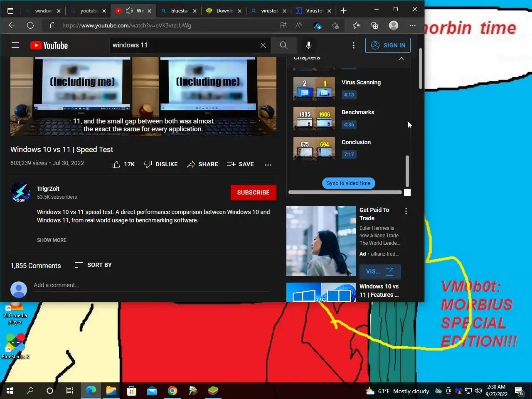The width and height of the screenshot is (532, 399).
Task: Clear the 'windows 11' search text
Action: click(x=263, y=45)
